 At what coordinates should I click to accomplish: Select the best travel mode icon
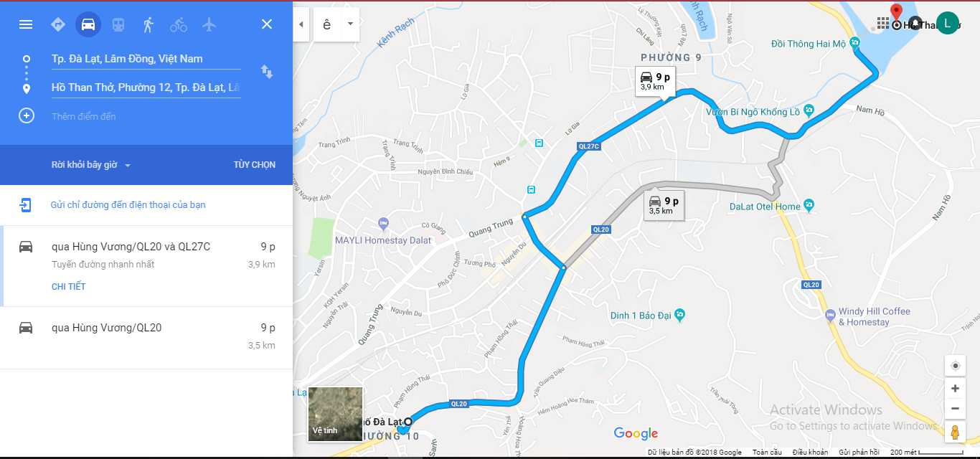[58, 24]
